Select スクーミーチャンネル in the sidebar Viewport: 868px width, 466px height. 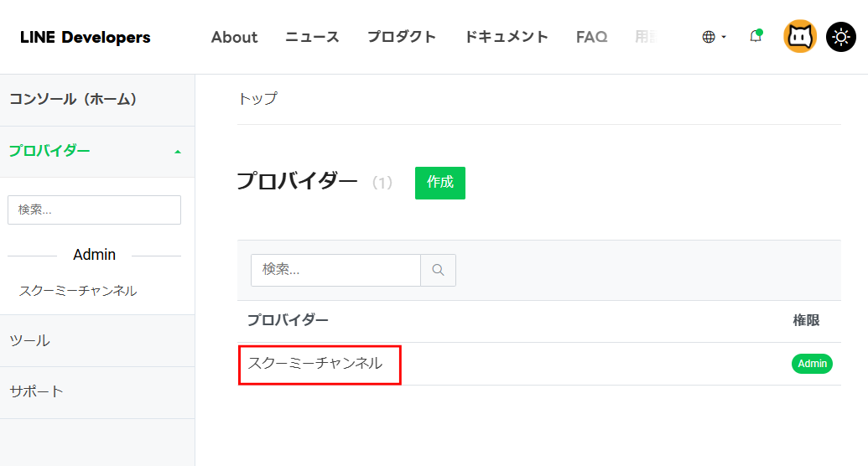(x=78, y=291)
